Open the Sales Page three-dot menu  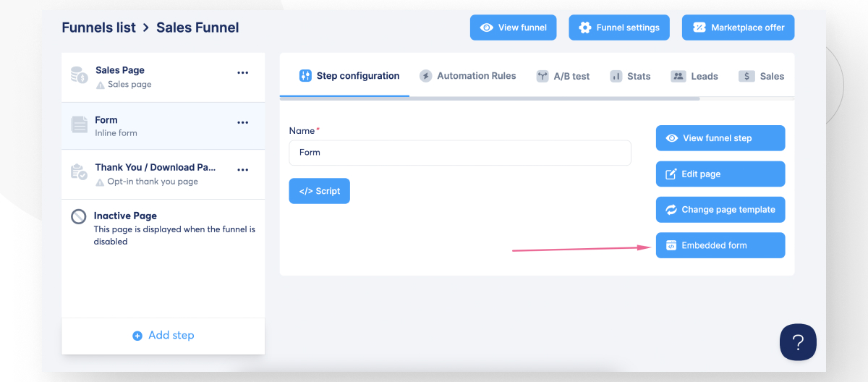(x=243, y=72)
